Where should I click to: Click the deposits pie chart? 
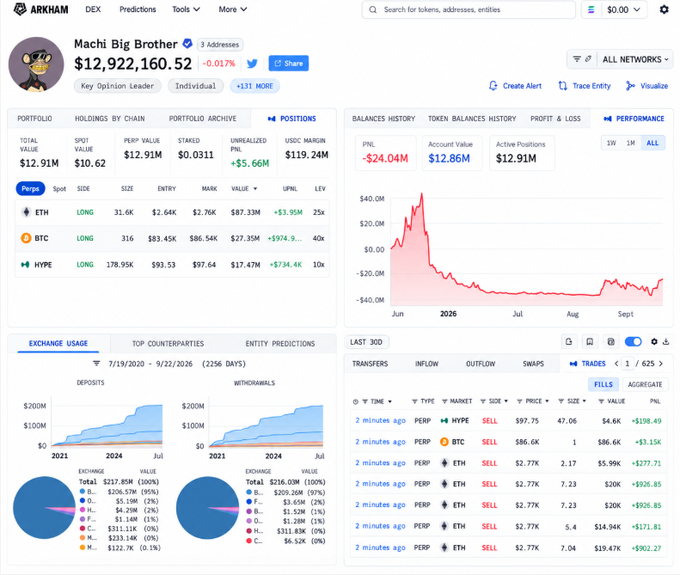click(44, 508)
